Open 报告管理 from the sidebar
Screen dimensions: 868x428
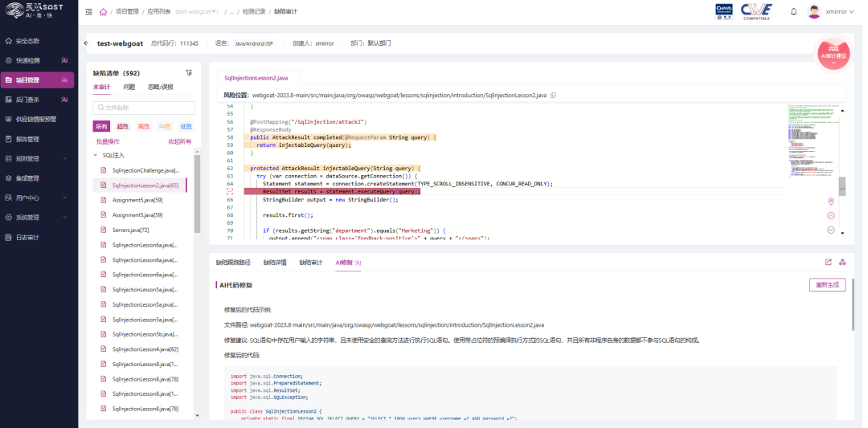point(27,139)
